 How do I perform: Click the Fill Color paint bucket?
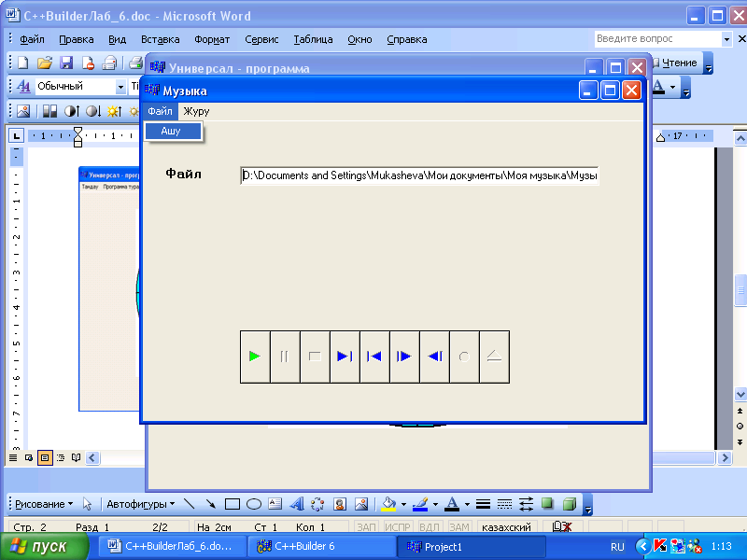(389, 504)
